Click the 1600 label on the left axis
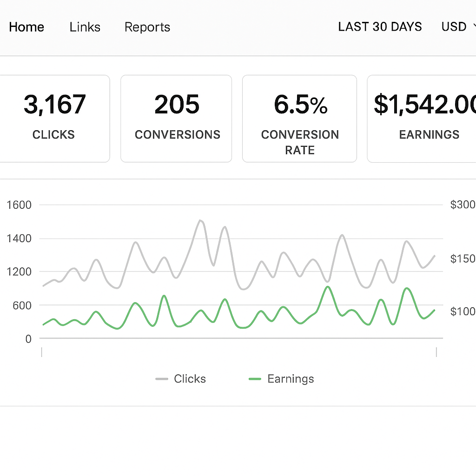Screen dimensions: 476x476 19,205
